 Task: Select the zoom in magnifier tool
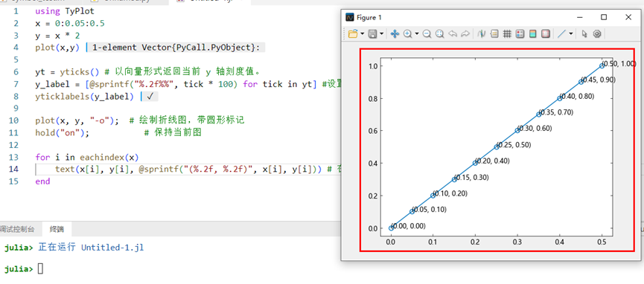tap(407, 33)
